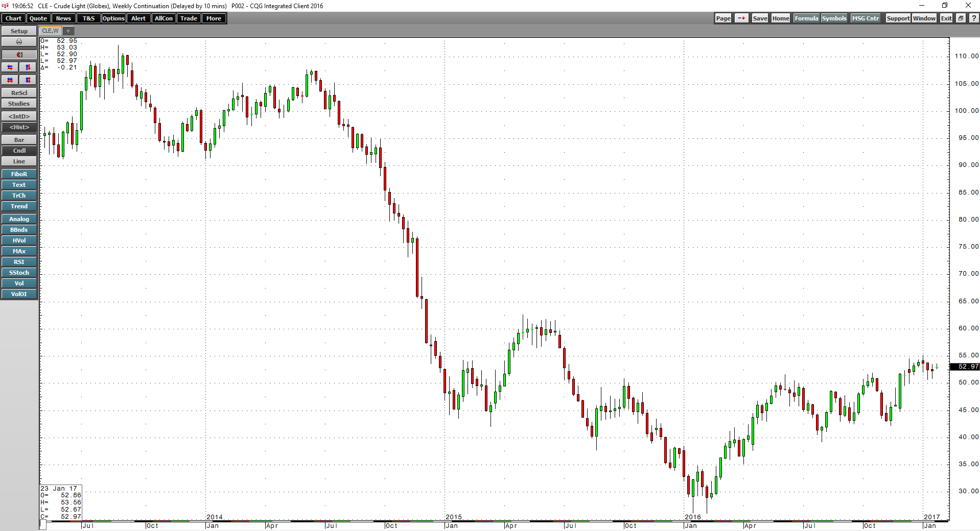Add the VolOI study
This screenshot has height=531, width=980.
[x=19, y=294]
